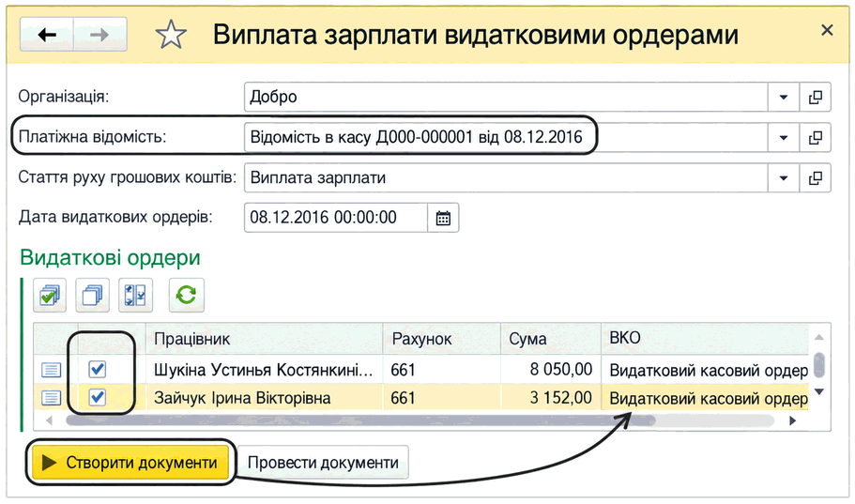Click the Сума column header
This screenshot has width=855, height=504.
[x=551, y=339]
